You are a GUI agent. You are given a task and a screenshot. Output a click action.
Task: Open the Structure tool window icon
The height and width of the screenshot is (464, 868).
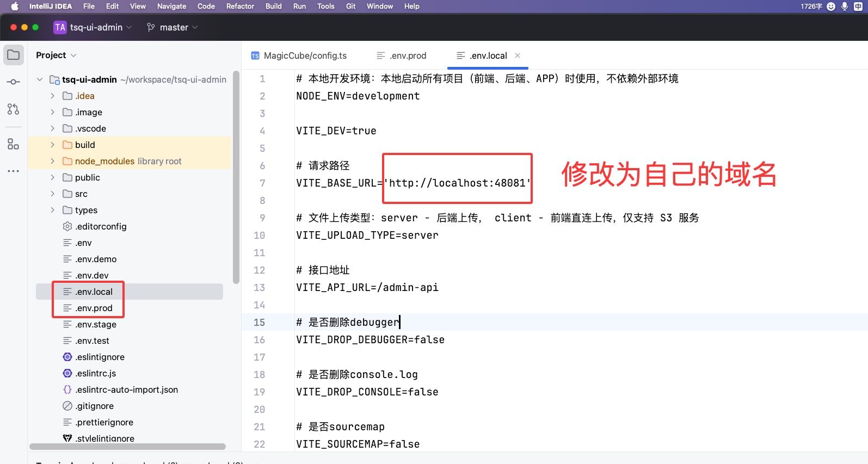(x=14, y=144)
